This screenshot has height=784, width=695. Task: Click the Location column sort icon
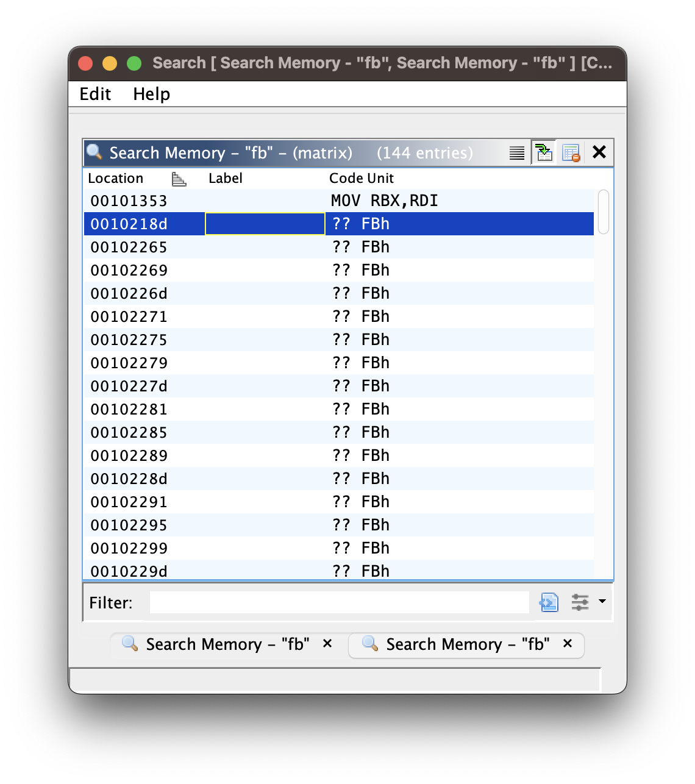tap(179, 179)
